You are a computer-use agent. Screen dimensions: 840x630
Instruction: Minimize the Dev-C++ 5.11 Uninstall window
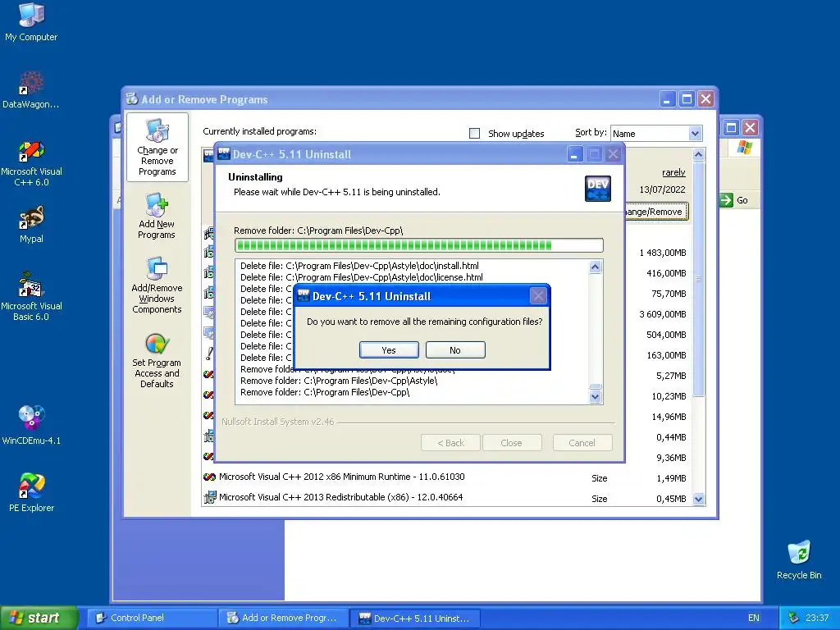[x=574, y=154]
